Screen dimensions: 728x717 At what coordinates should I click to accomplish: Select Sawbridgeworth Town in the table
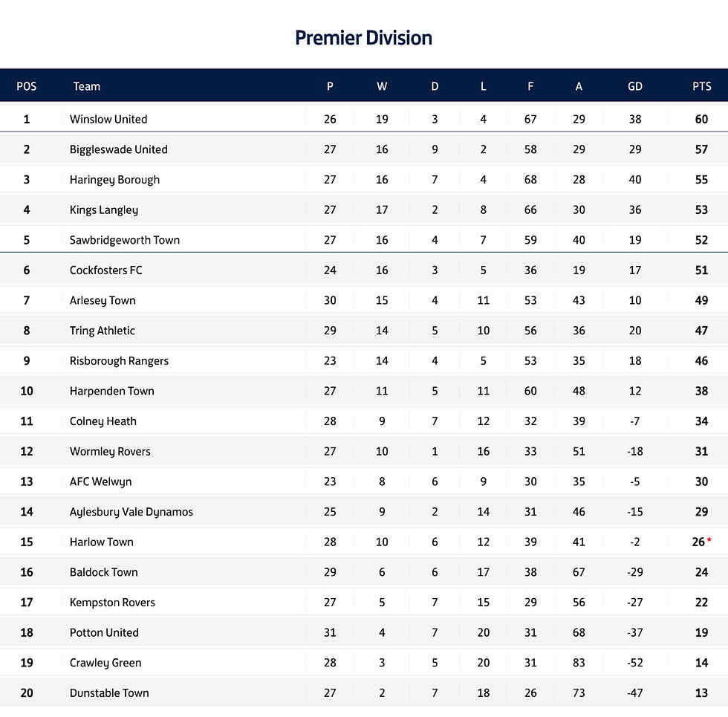125,240
